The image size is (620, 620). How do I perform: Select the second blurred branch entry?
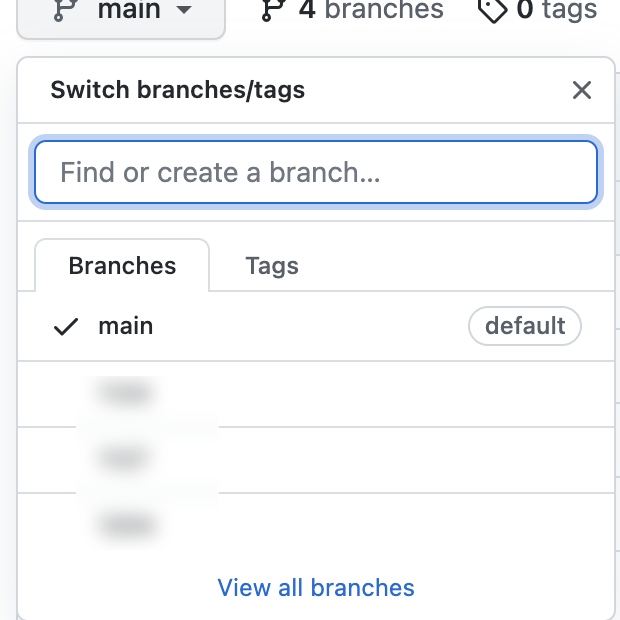[x=316, y=460]
